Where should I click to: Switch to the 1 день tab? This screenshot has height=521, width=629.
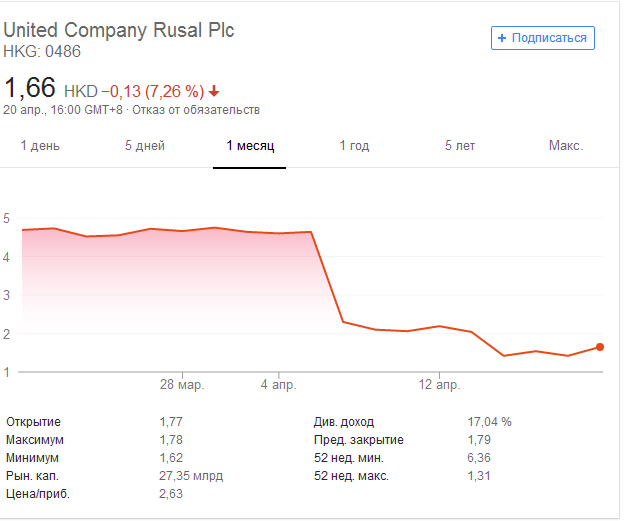click(x=40, y=146)
